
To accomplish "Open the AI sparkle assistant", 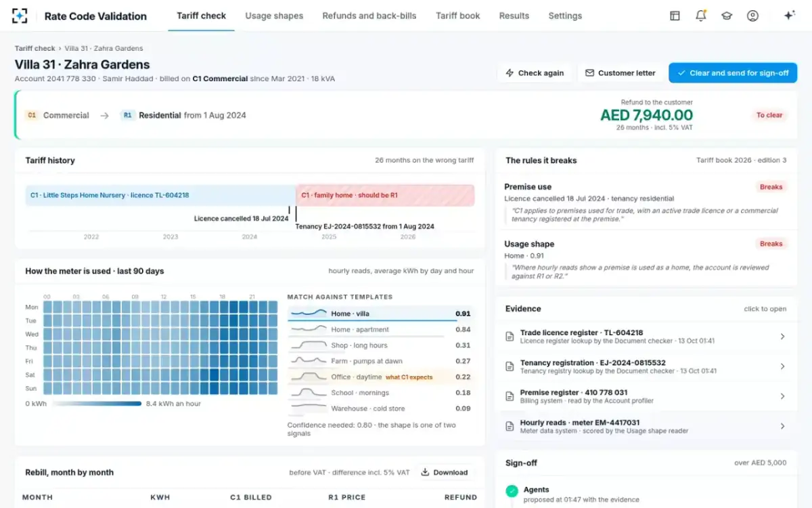I will coord(789,16).
